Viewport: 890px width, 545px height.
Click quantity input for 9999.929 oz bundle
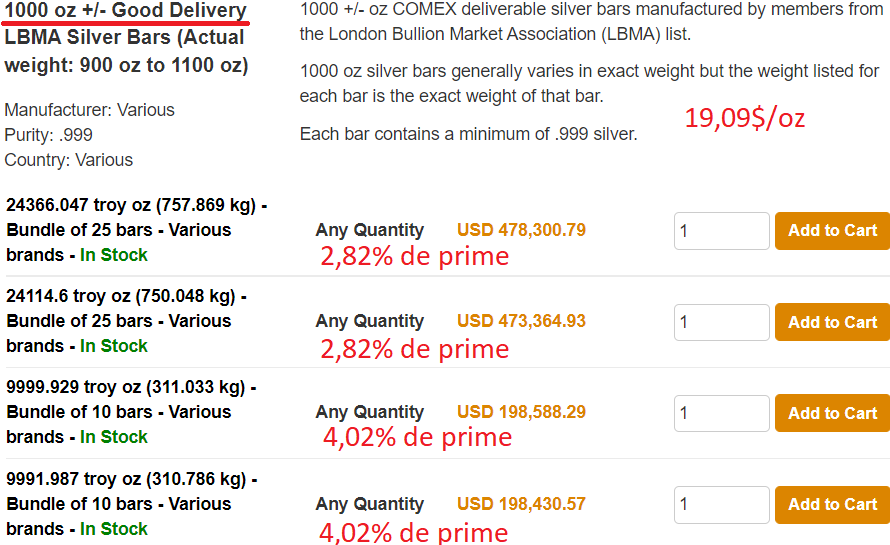coord(721,413)
